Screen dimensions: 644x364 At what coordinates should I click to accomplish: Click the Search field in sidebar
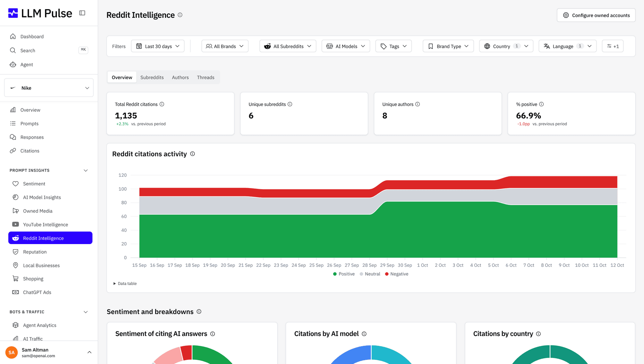(49, 50)
